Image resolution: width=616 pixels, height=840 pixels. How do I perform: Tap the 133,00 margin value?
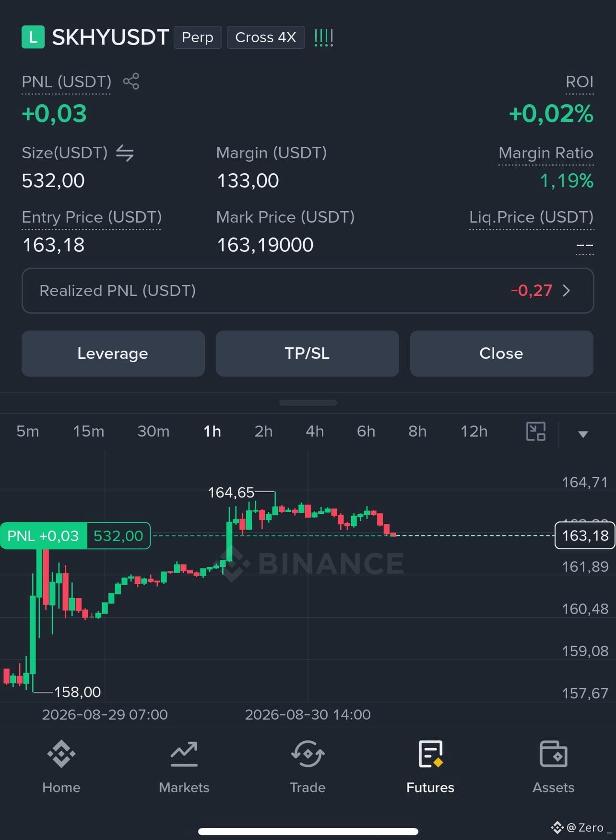[x=248, y=181]
